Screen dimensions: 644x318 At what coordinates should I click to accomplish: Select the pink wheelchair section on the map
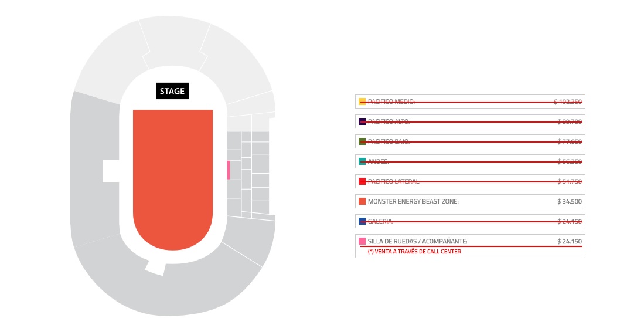[228, 170]
